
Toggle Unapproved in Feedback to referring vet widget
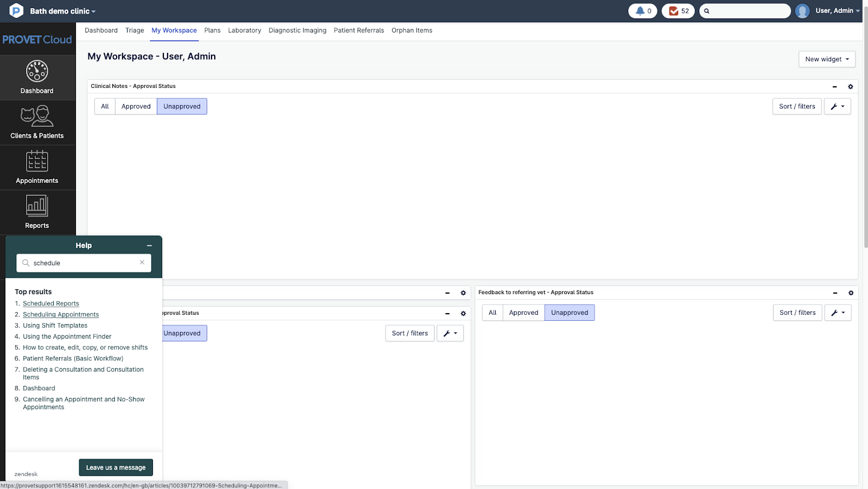(x=569, y=313)
